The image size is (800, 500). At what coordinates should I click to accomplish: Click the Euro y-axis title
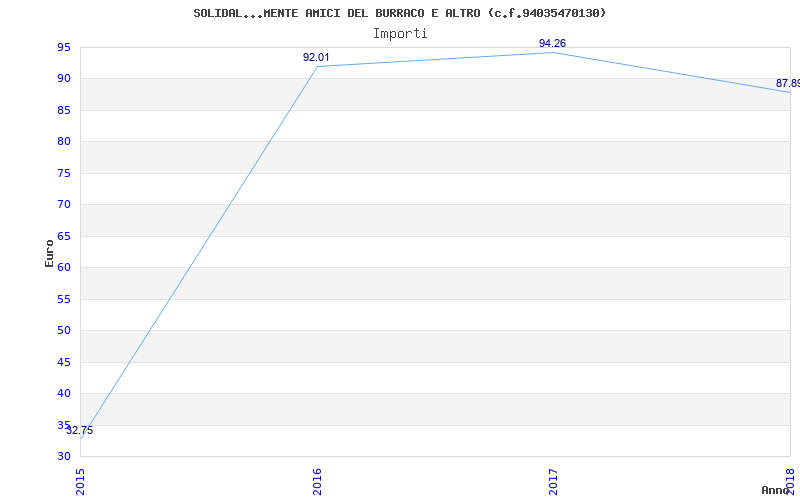49,254
